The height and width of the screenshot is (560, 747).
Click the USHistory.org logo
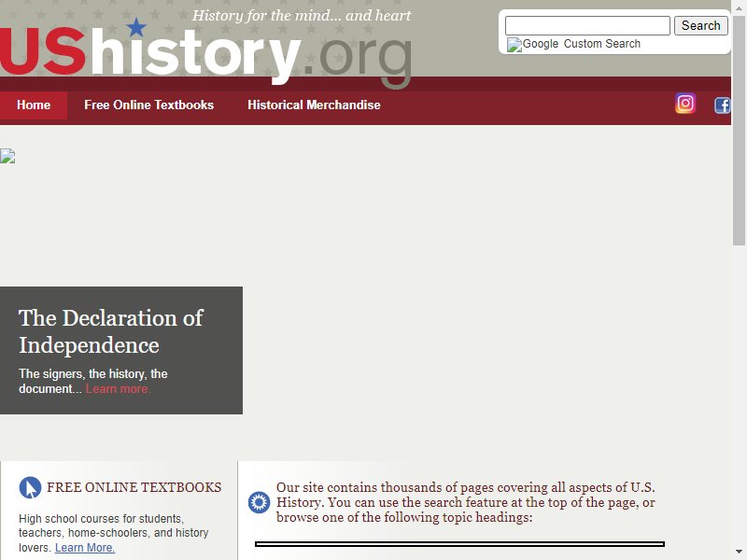pyautogui.click(x=205, y=54)
